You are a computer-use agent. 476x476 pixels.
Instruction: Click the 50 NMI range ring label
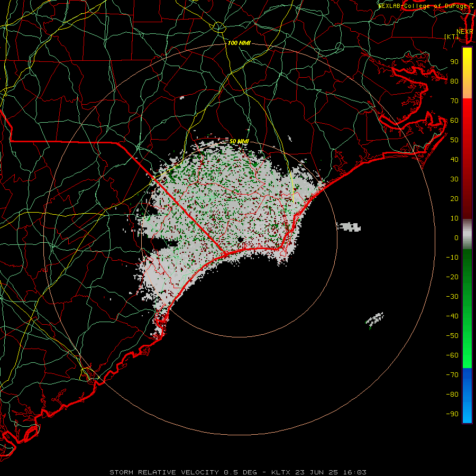239,141
